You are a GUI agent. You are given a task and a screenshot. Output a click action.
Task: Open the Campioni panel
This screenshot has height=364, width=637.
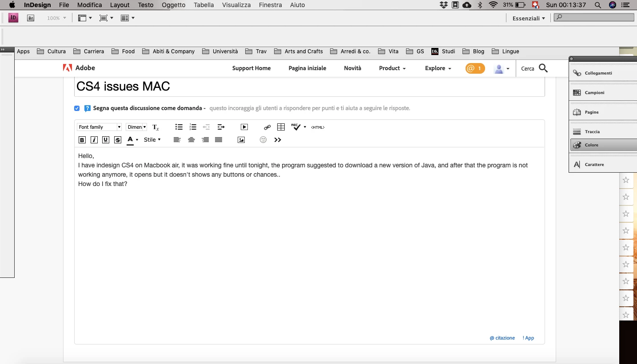[x=603, y=92]
